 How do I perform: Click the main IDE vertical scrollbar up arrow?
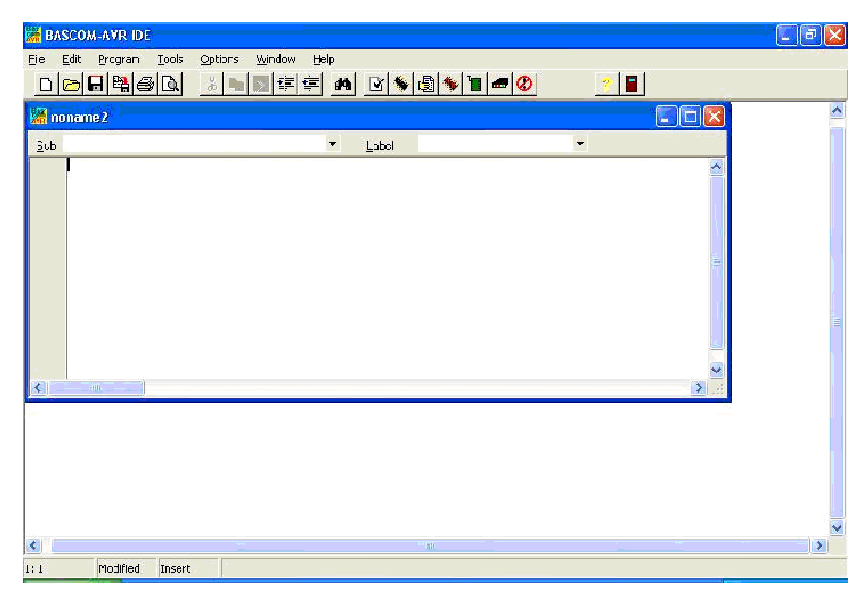point(837,110)
